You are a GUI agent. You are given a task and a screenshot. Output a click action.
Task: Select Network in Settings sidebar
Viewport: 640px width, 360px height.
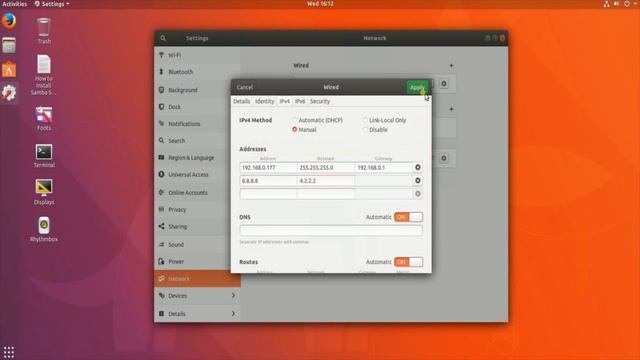click(x=197, y=279)
